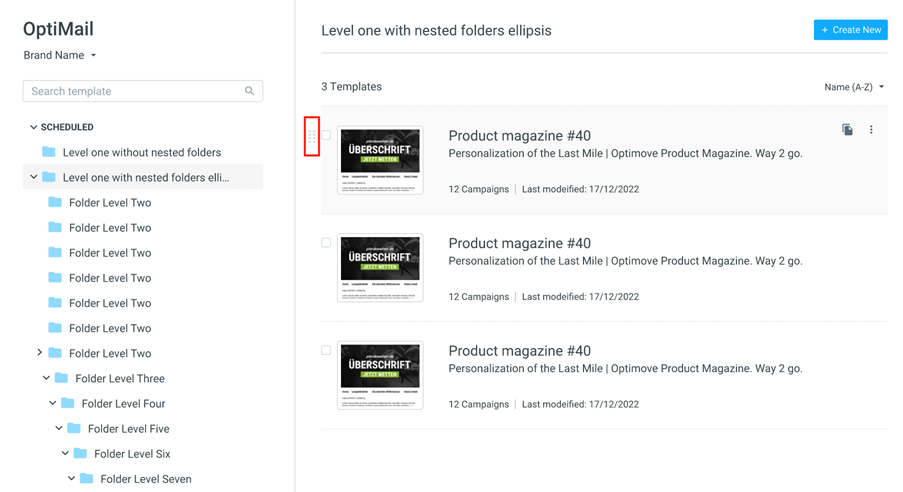
Task: Click the Folder Level Seven folder icon
Action: pos(86,478)
